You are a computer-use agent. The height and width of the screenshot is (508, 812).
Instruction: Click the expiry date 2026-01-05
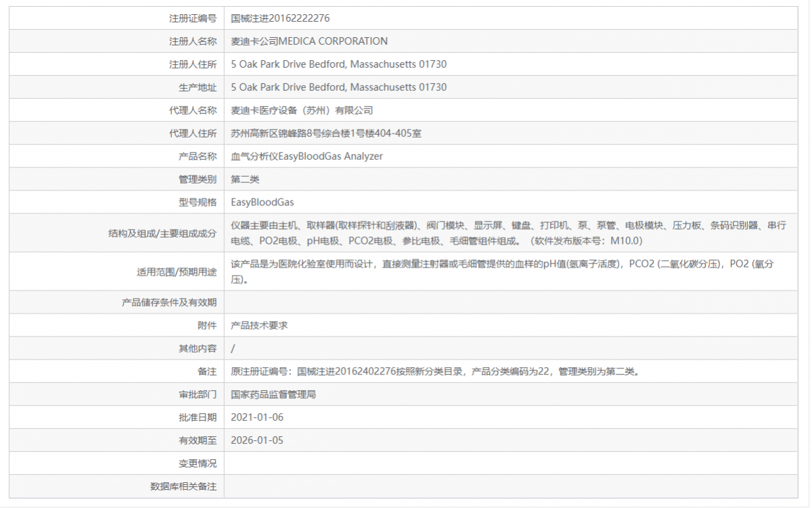pos(257,440)
